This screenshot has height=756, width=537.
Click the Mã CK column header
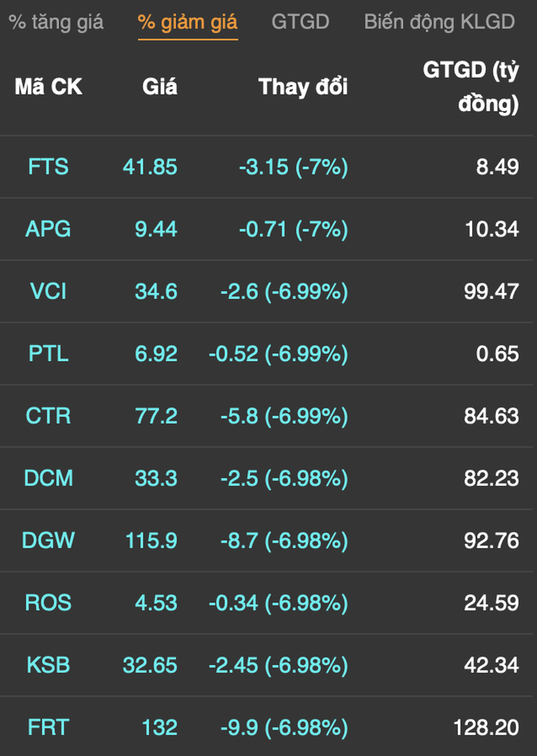(x=48, y=87)
